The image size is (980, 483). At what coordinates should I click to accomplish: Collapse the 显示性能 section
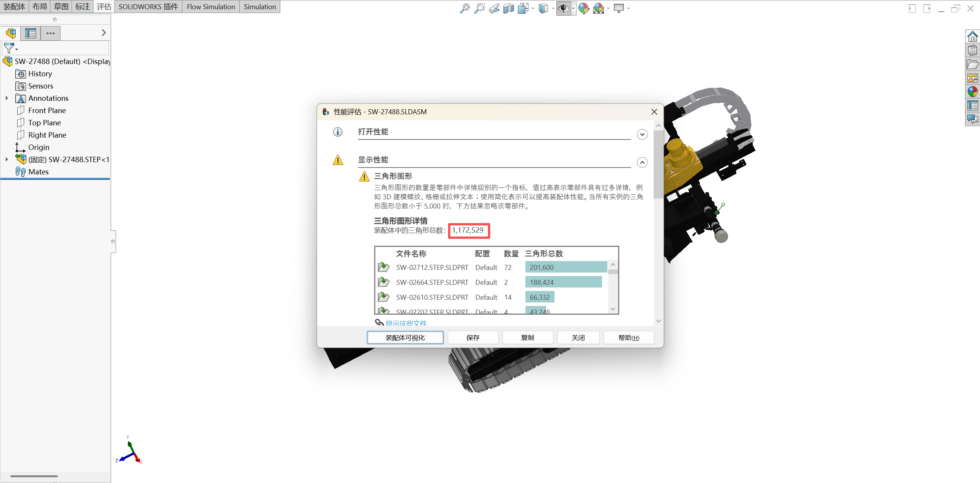click(x=642, y=163)
